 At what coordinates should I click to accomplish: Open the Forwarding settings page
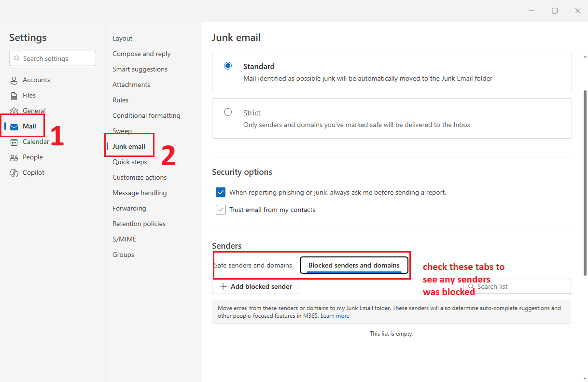(x=129, y=208)
